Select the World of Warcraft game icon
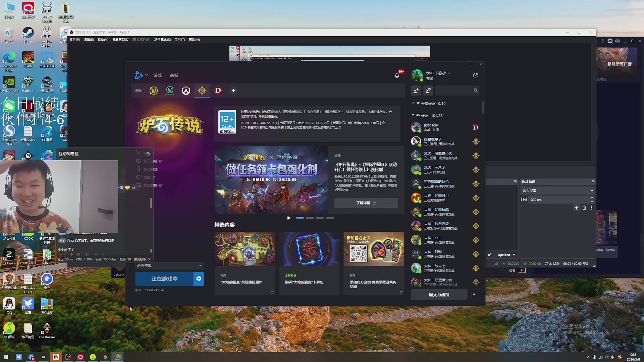The height and width of the screenshot is (362, 644). (154, 90)
